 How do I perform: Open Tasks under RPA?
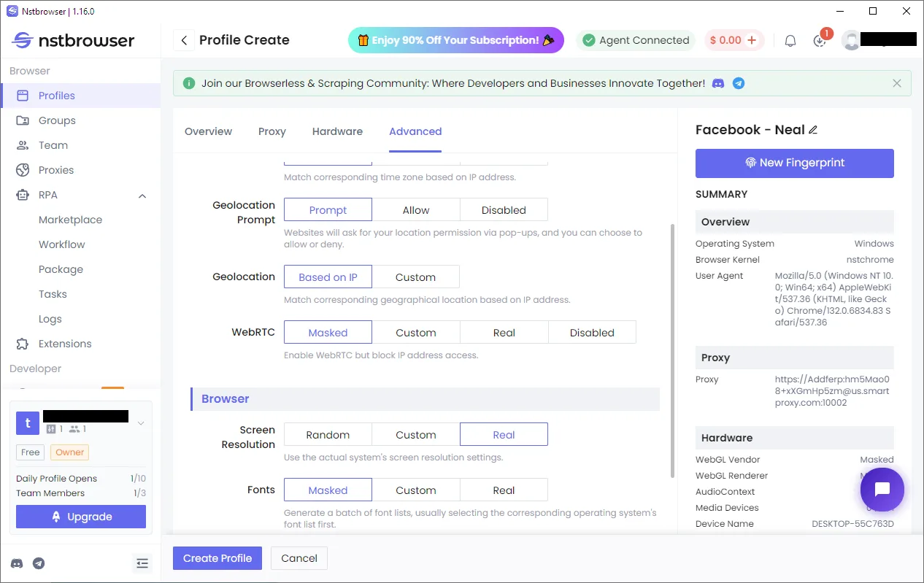click(x=53, y=294)
